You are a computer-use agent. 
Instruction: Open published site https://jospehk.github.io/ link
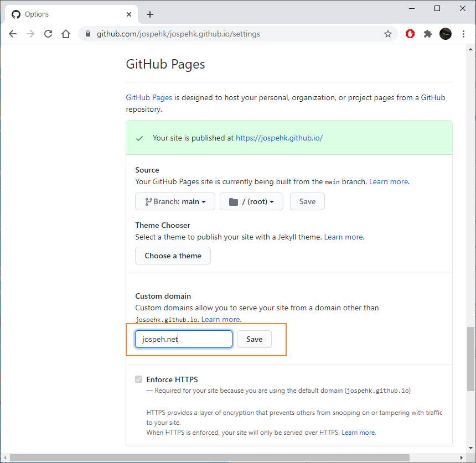[279, 138]
